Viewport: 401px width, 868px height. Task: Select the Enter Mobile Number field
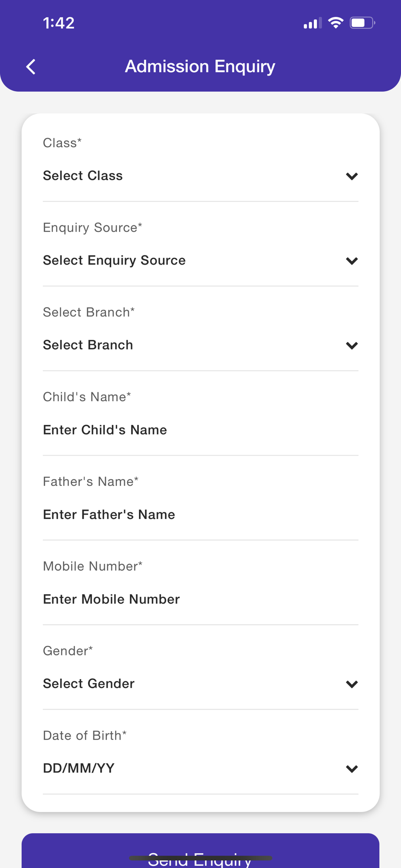(200, 599)
